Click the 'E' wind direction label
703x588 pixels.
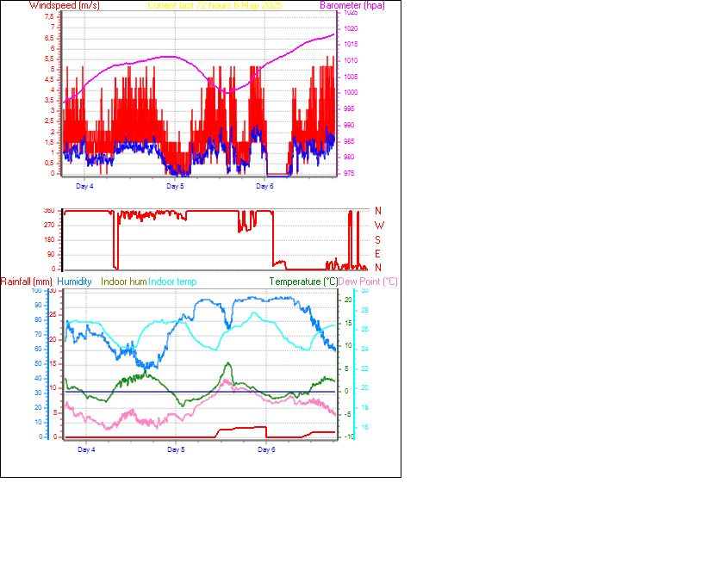(378, 254)
